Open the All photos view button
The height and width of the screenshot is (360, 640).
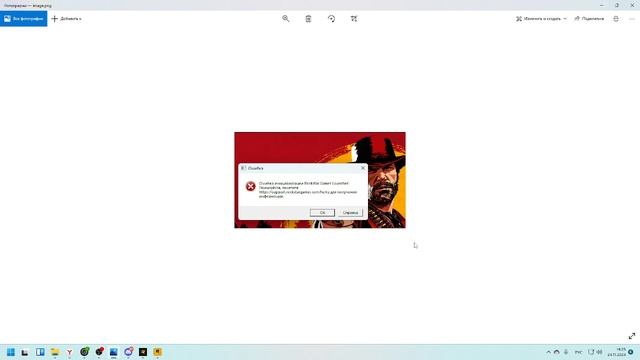pyautogui.click(x=24, y=19)
